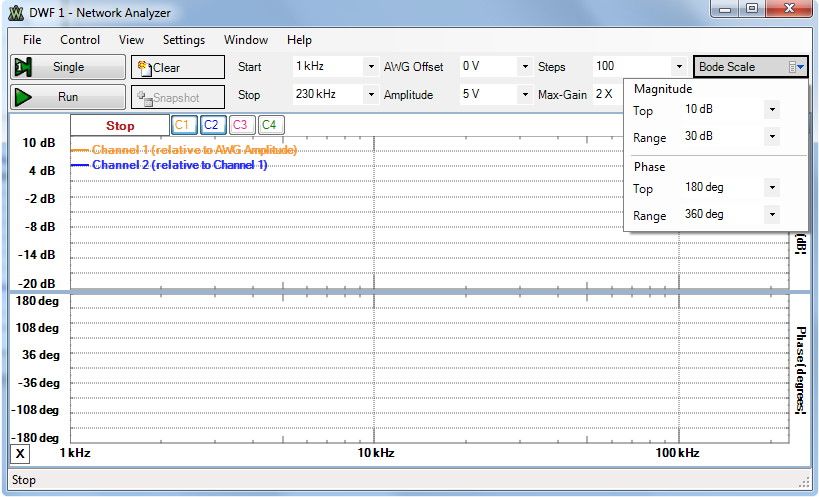Expand the Steps dropdown
The width and height of the screenshot is (819, 497).
pos(679,67)
